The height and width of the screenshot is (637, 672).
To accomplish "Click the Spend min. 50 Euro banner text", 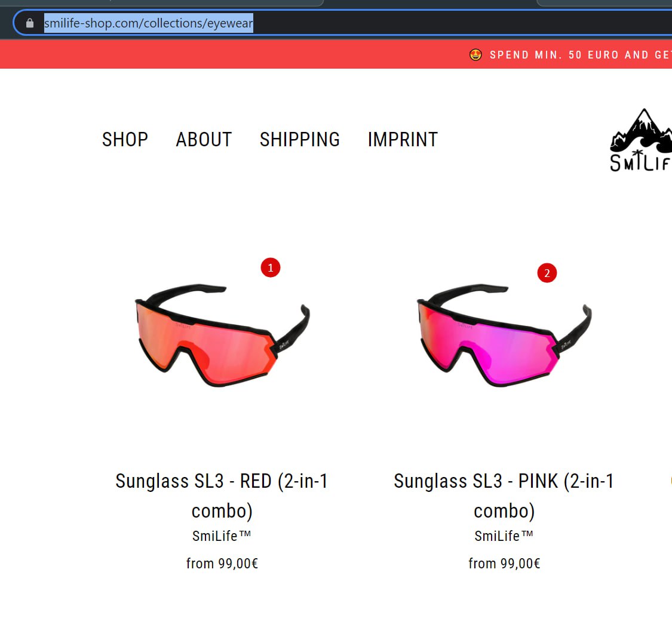I will 581,55.
